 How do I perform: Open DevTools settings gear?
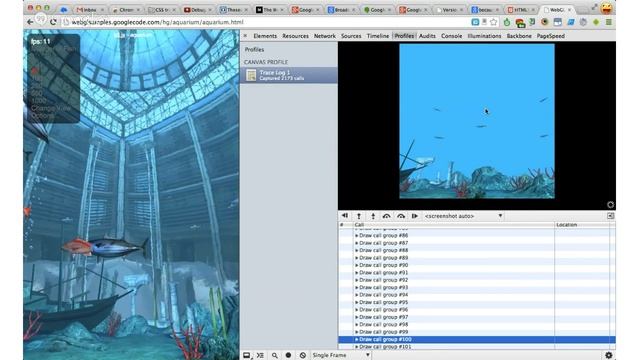click(x=608, y=356)
